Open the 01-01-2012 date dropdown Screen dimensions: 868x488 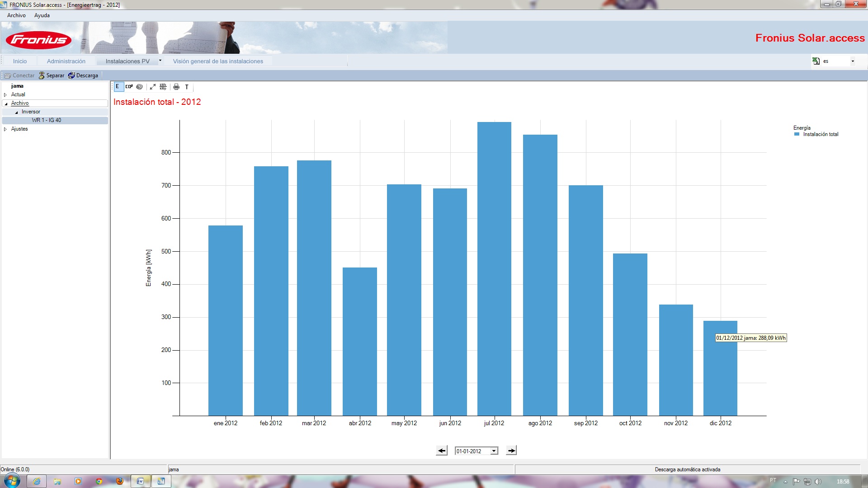(x=494, y=451)
